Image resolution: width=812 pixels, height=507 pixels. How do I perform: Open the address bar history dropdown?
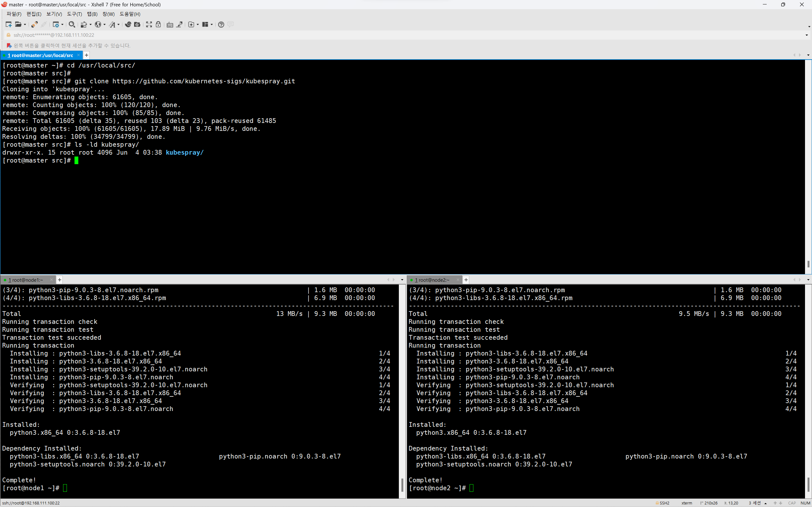(x=807, y=35)
